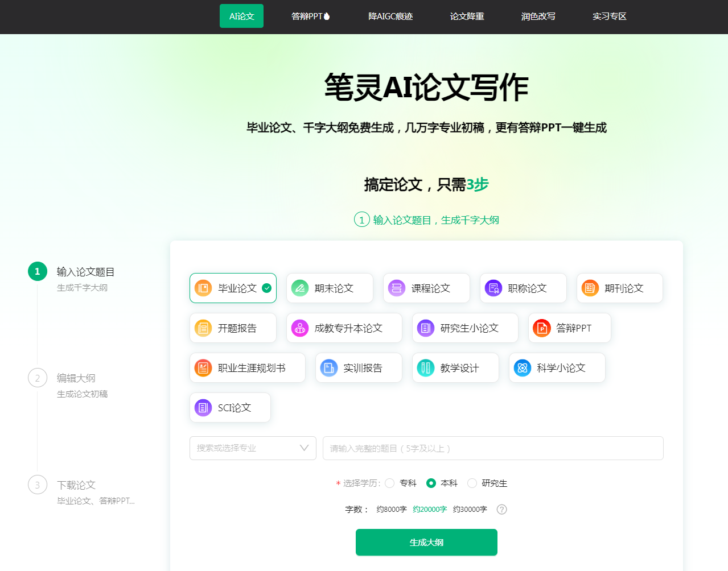The width and height of the screenshot is (728, 571).
Task: Select the 开题报告 paper type card
Action: pos(233,328)
